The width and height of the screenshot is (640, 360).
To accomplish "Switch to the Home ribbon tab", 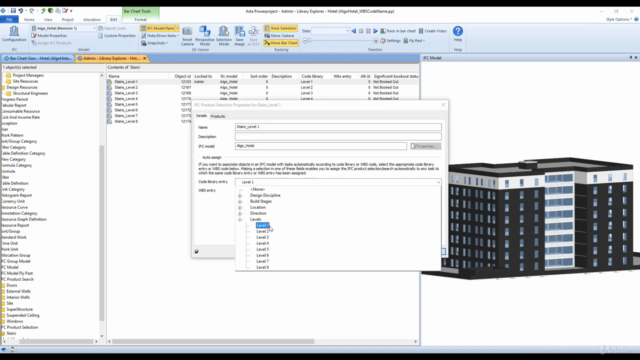I will pyautogui.click(x=29, y=20).
